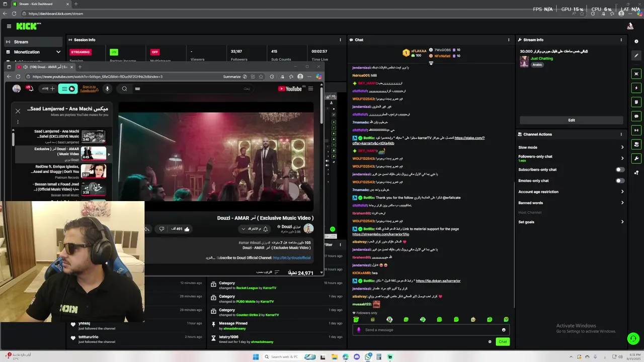Click the Edit stream info button

(x=572, y=120)
